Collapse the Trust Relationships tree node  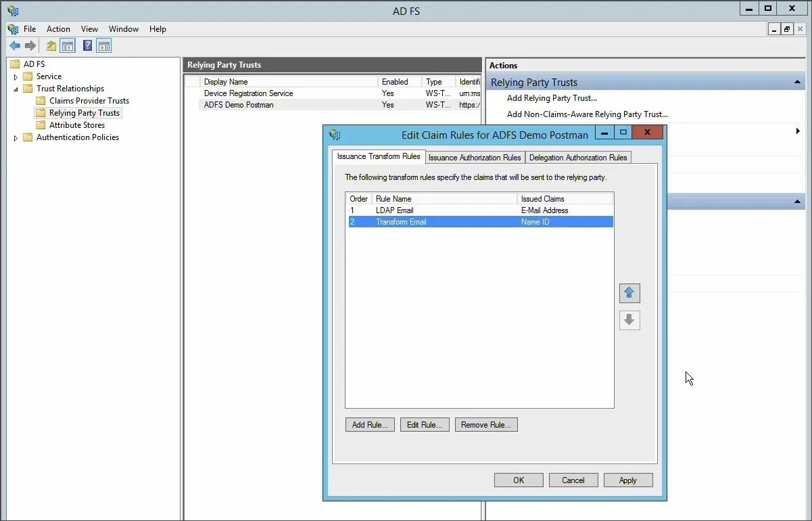coord(16,89)
